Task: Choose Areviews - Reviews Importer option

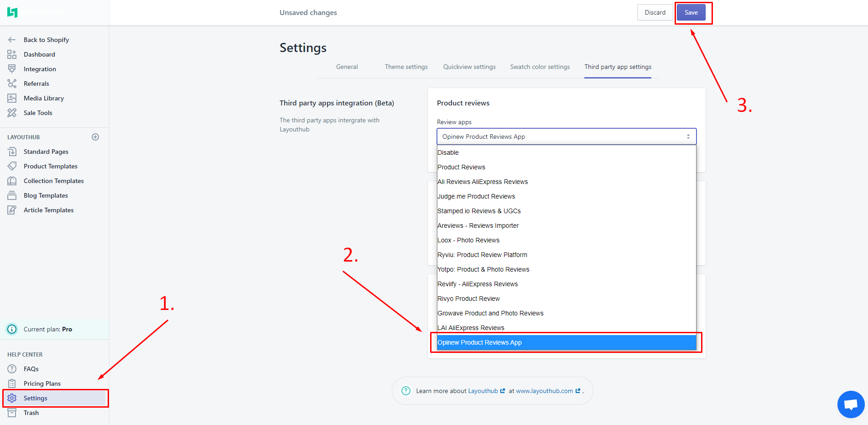Action: pos(567,226)
